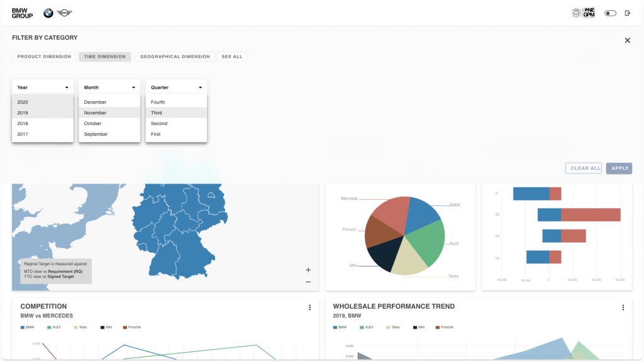This screenshot has height=362, width=644.
Task: Click the regional target note on the map
Action: point(56,270)
